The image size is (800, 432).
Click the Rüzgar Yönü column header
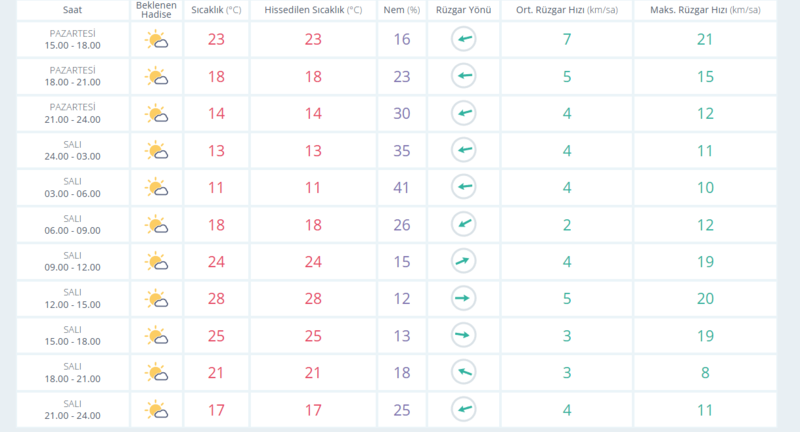point(463,10)
